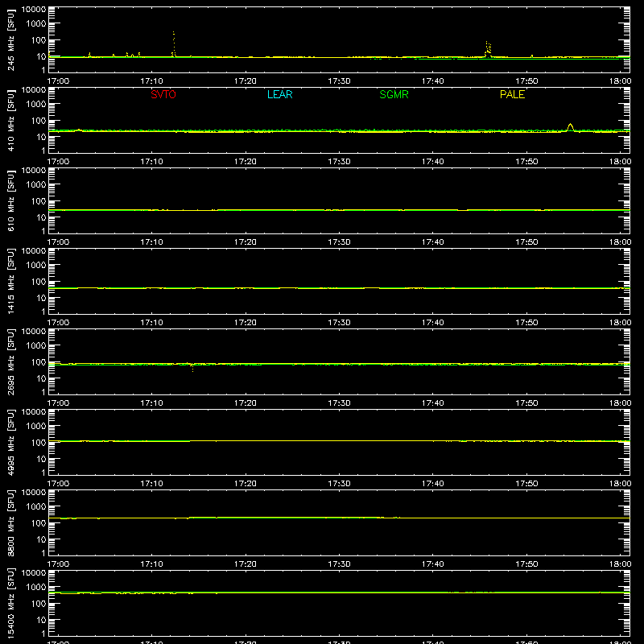Click the 10000 y-axis label of 8800 MHz panel
Image resolution: width=644 pixels, height=644 pixels.
(34, 493)
